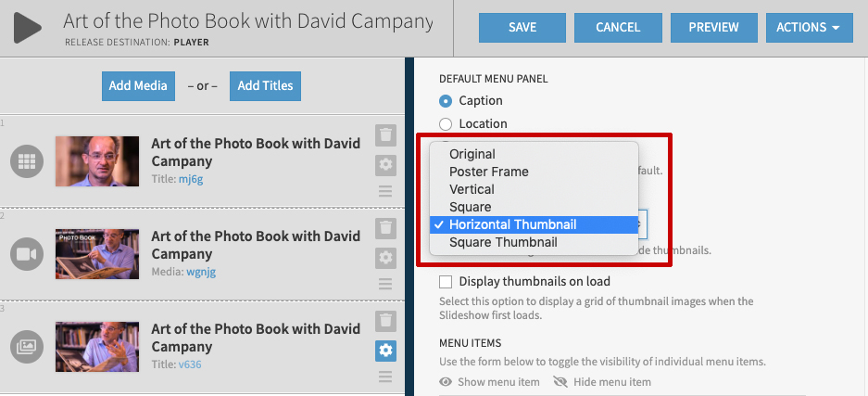Click the SAVE button
Screen dimensions: 868x396
pyautogui.click(x=522, y=28)
